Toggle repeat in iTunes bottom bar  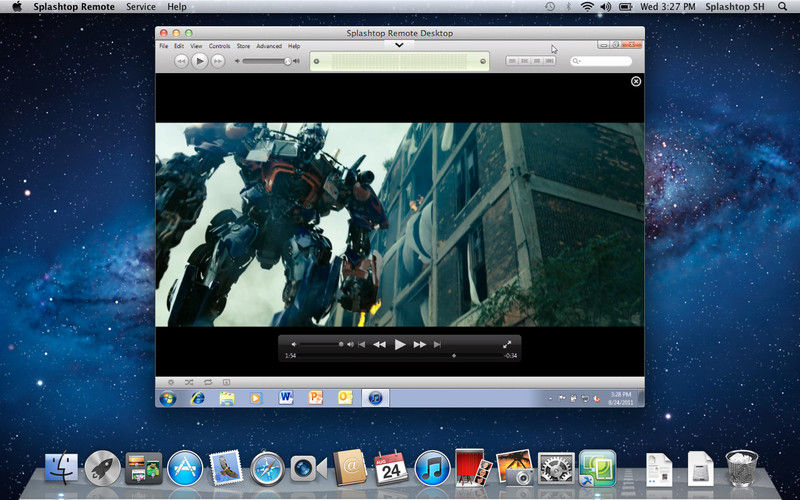point(208,382)
